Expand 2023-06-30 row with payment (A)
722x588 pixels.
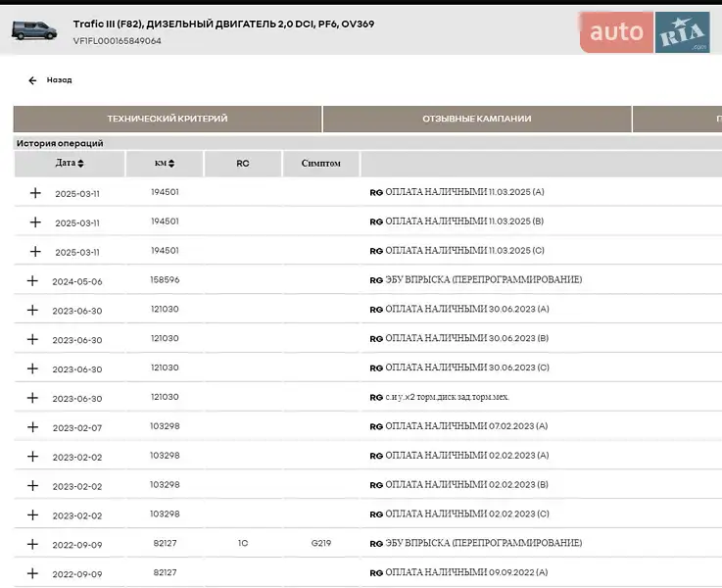tap(32, 310)
